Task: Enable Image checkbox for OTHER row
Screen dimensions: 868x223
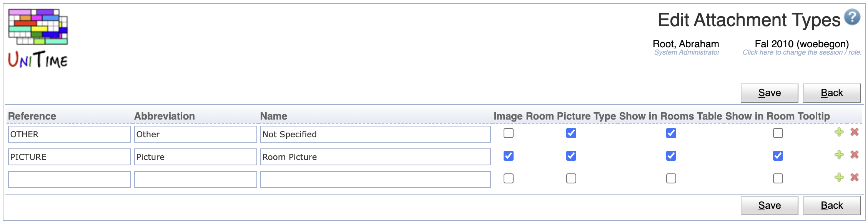Action: pyautogui.click(x=509, y=133)
